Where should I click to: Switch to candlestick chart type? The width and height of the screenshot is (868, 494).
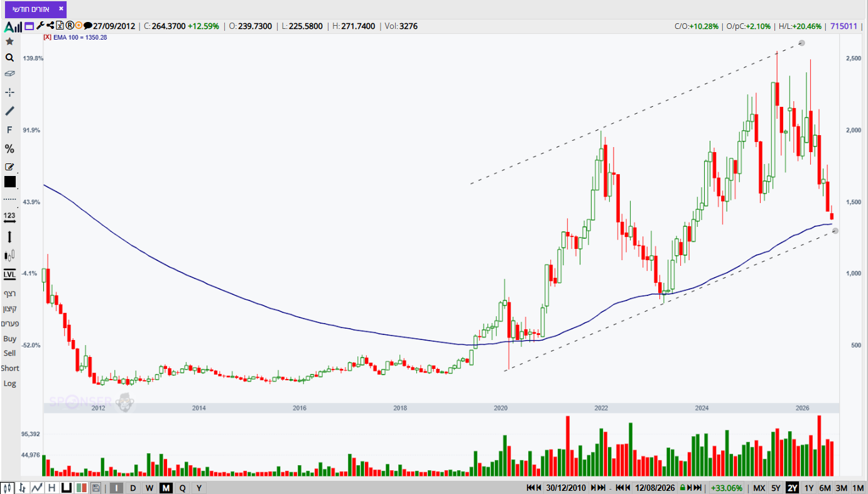pos(8,488)
